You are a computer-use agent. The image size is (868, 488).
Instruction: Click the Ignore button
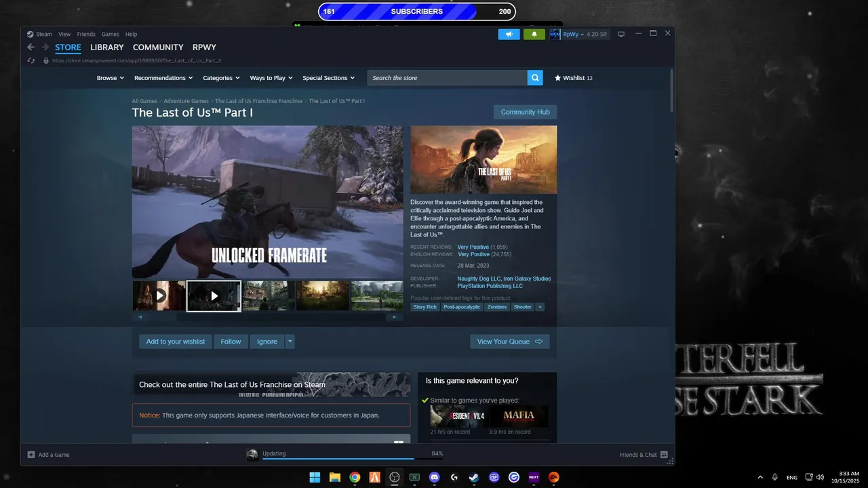pyautogui.click(x=267, y=342)
